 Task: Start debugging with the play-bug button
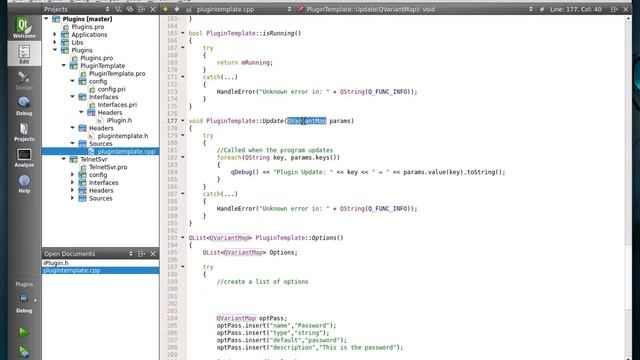[x=24, y=351]
